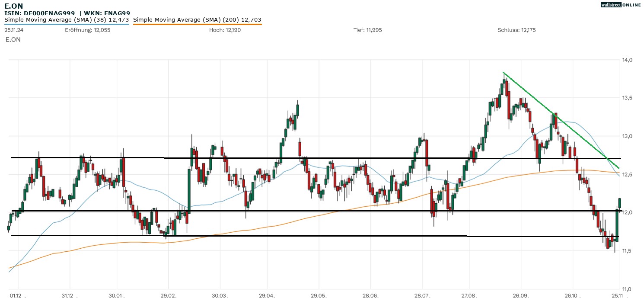Screen dimensions: 644x298
Task: Click the Schluss 12,175 value
Action: tap(516, 30)
